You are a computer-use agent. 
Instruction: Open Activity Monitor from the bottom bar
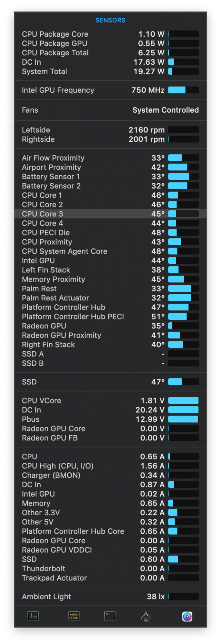click(33, 616)
